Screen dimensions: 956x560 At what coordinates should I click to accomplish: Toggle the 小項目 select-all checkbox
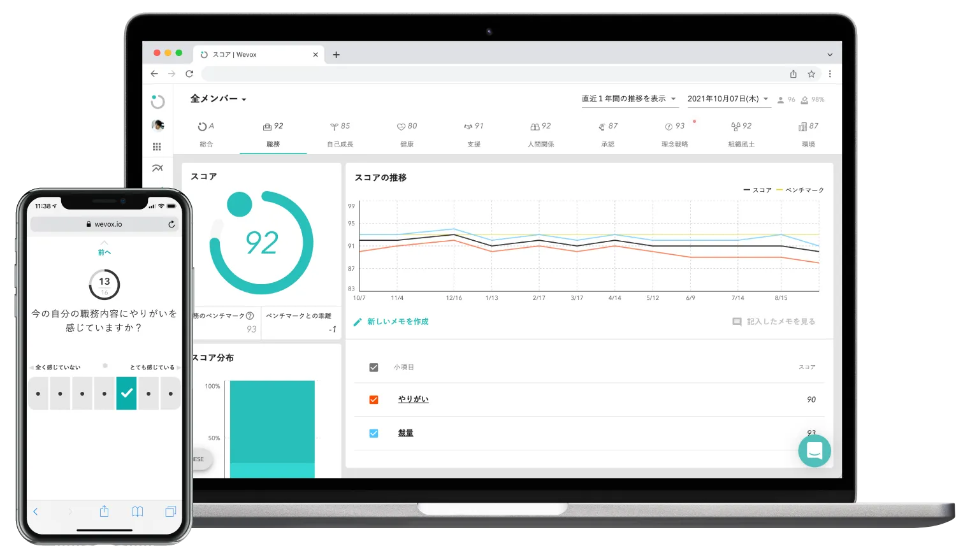(374, 368)
